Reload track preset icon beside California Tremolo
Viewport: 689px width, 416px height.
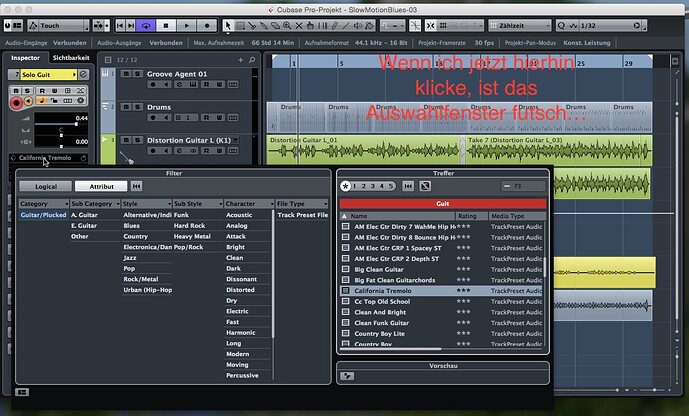[83, 158]
